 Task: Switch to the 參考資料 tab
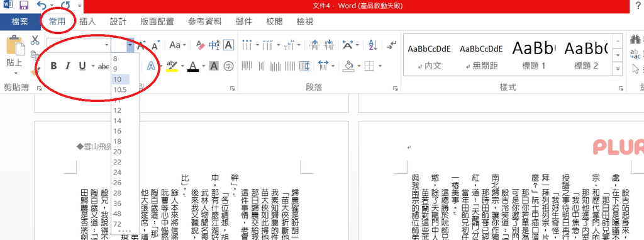[x=205, y=22]
